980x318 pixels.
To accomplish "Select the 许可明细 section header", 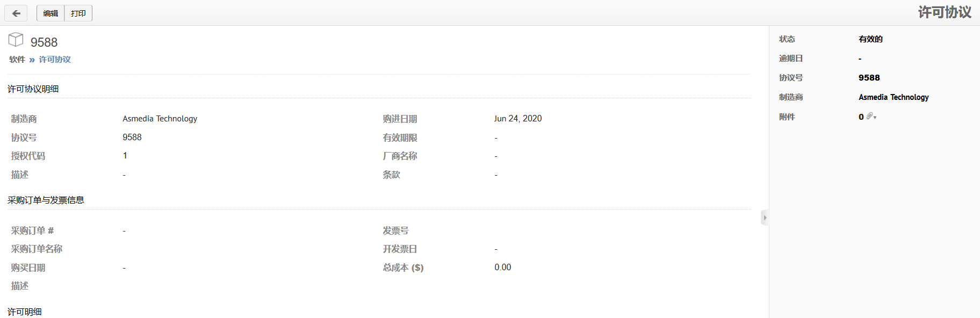I will [x=25, y=312].
